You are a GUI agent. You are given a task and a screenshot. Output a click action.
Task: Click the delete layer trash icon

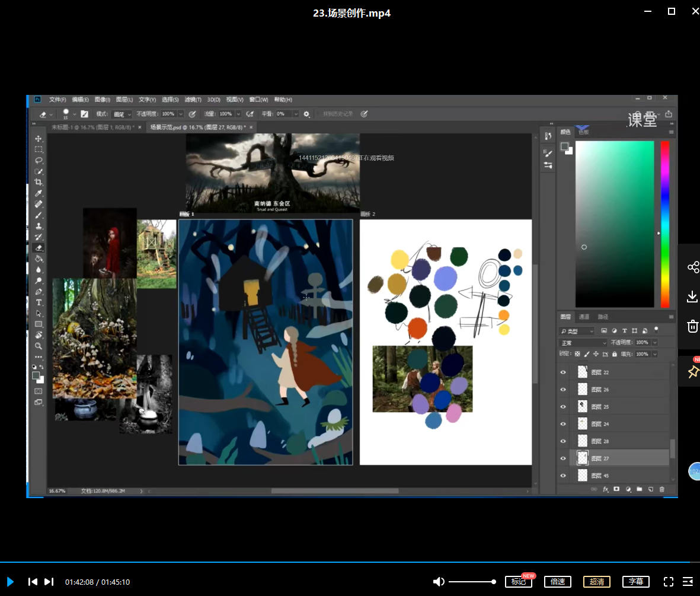point(662,489)
